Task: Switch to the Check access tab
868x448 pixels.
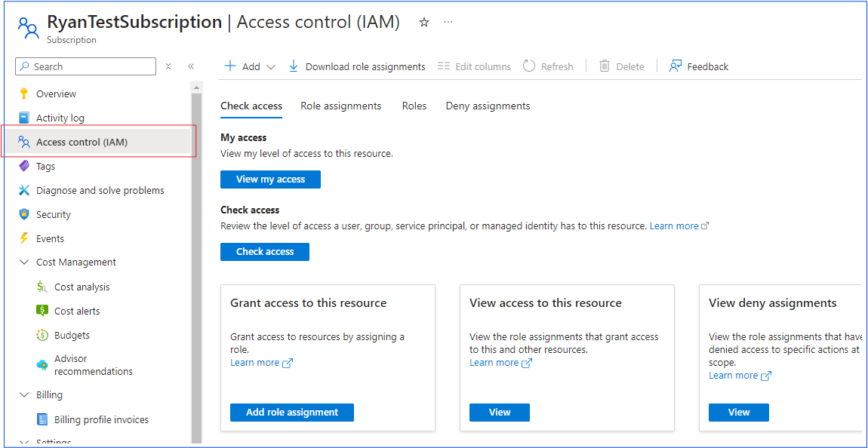Action: (251, 106)
